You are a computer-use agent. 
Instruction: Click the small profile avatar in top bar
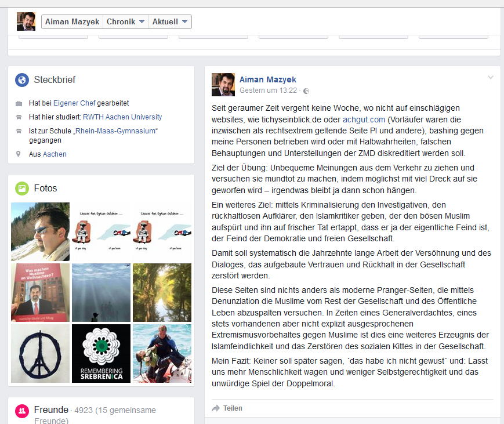pos(26,21)
